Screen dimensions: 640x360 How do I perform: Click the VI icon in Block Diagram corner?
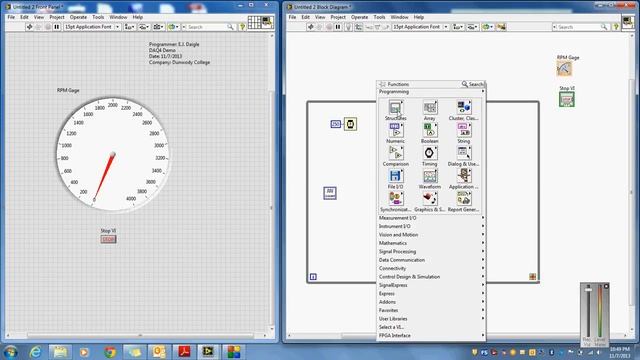pos(627,22)
